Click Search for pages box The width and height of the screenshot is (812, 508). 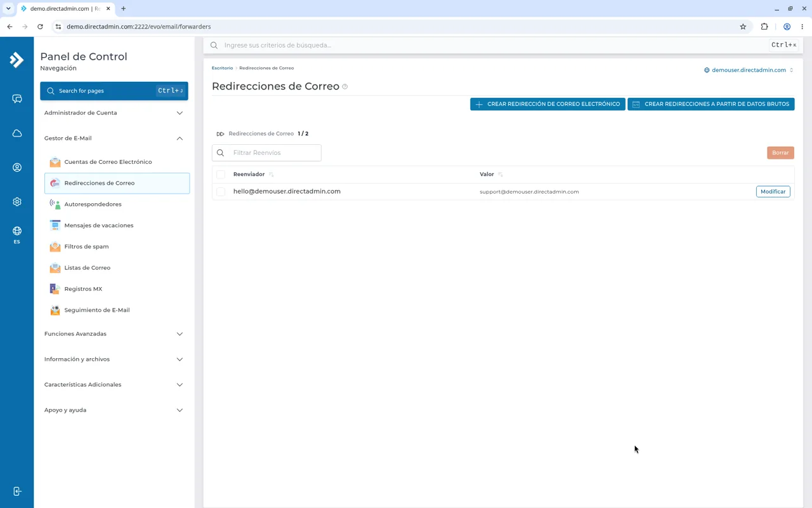click(x=114, y=91)
